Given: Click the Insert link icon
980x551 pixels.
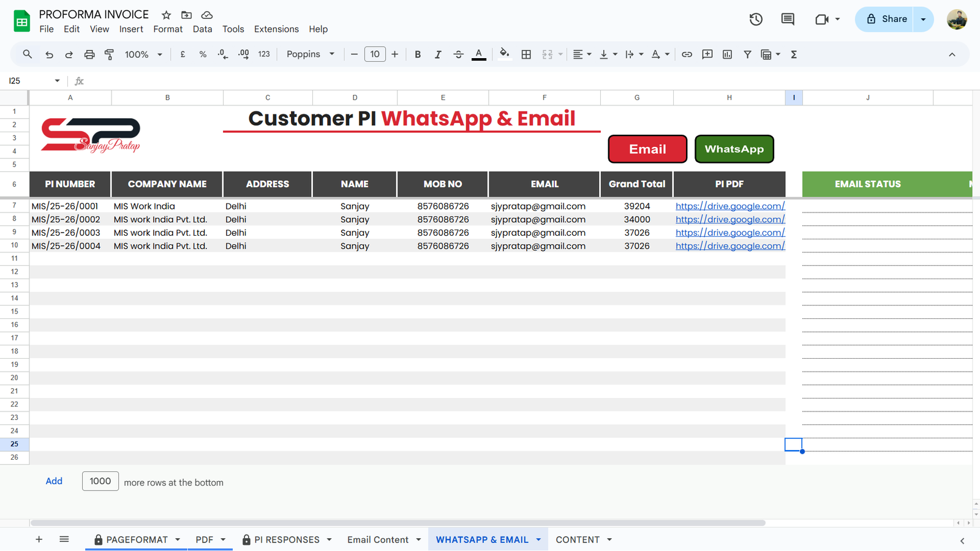Looking at the screenshot, I should point(687,54).
